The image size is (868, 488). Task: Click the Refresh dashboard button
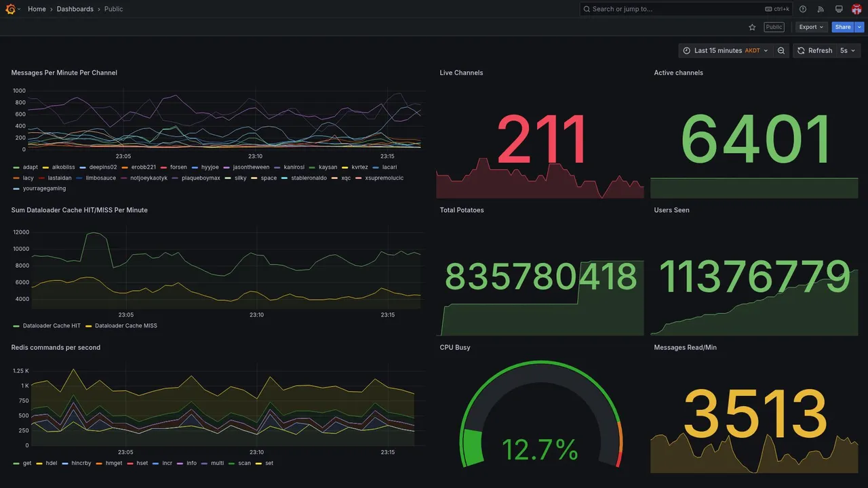pos(814,51)
